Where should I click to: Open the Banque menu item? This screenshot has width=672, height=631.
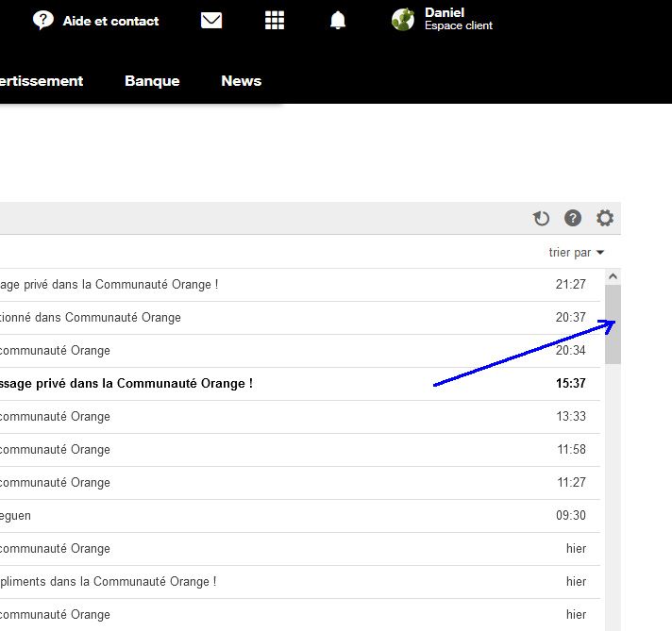click(x=152, y=81)
